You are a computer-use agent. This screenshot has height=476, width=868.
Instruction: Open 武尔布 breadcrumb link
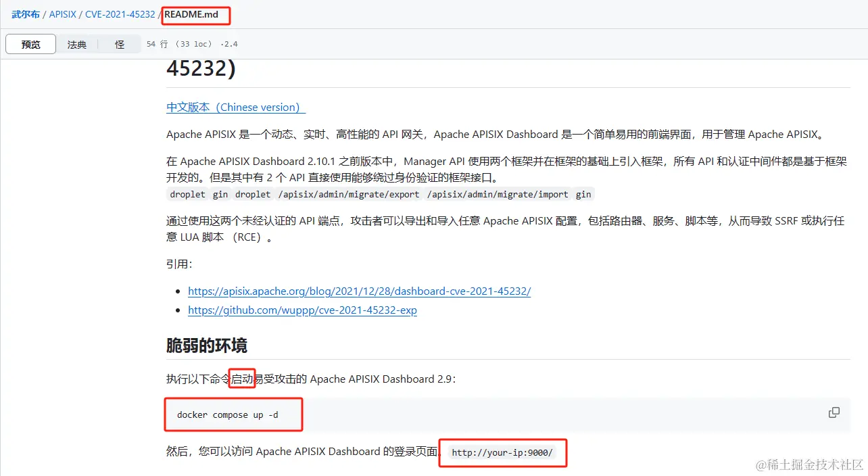tap(26, 14)
